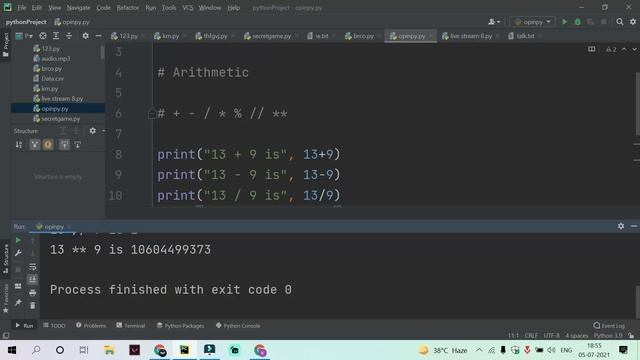
Task: Click the Favorites vertical side tab
Action: pos(6,298)
